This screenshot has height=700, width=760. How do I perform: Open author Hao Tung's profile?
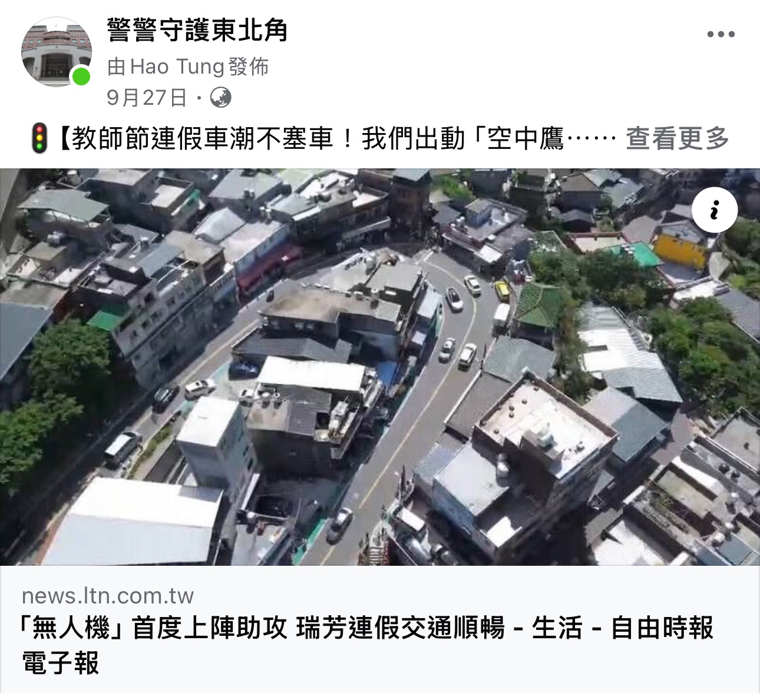coord(177,67)
